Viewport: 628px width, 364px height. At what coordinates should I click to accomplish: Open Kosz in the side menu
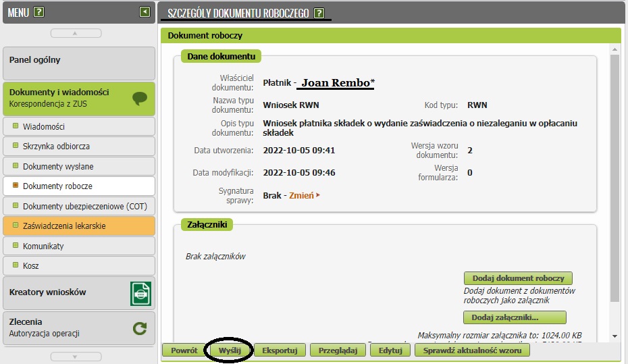tap(79, 266)
